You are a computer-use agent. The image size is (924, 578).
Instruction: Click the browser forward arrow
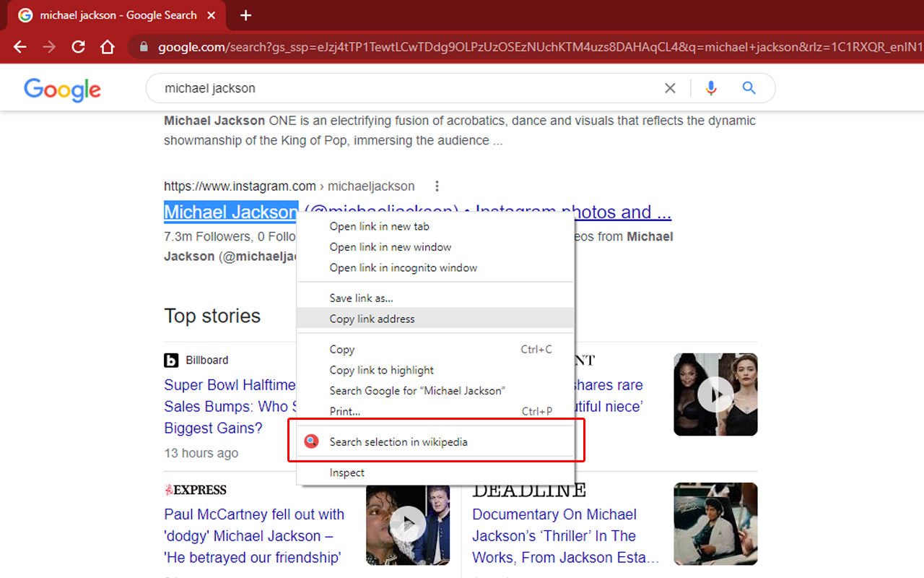click(x=49, y=47)
